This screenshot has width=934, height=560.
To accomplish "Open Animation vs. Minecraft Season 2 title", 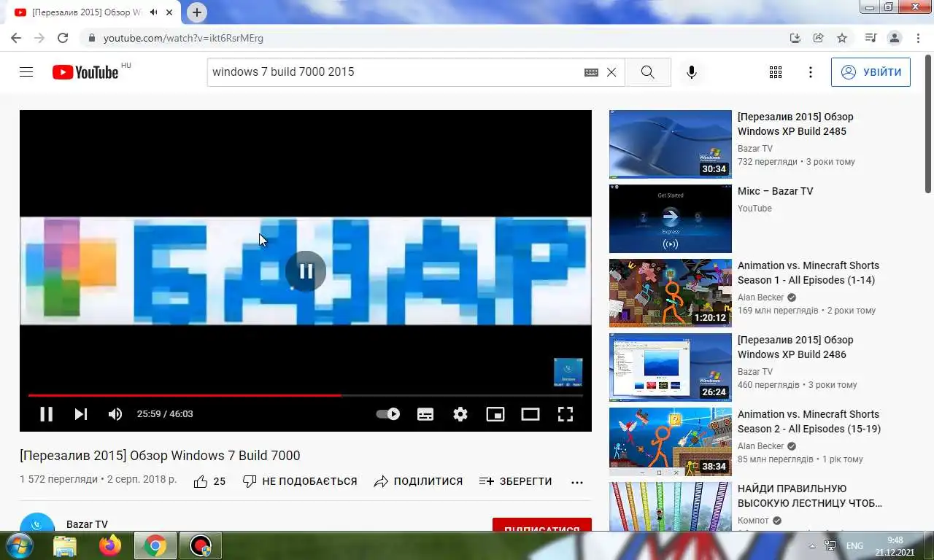I will [x=808, y=421].
